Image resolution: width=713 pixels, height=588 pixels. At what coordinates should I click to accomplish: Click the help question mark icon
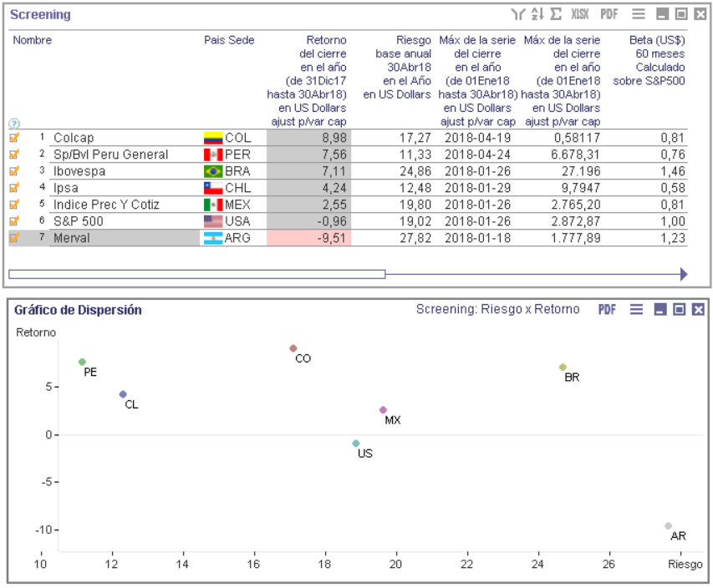[13, 124]
